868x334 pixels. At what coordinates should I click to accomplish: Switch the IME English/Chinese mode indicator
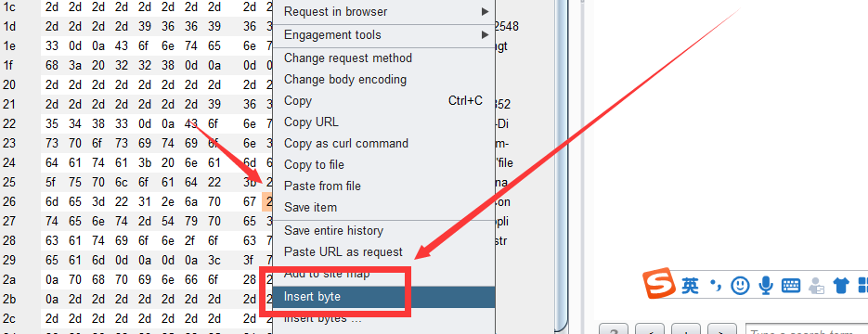click(x=690, y=286)
